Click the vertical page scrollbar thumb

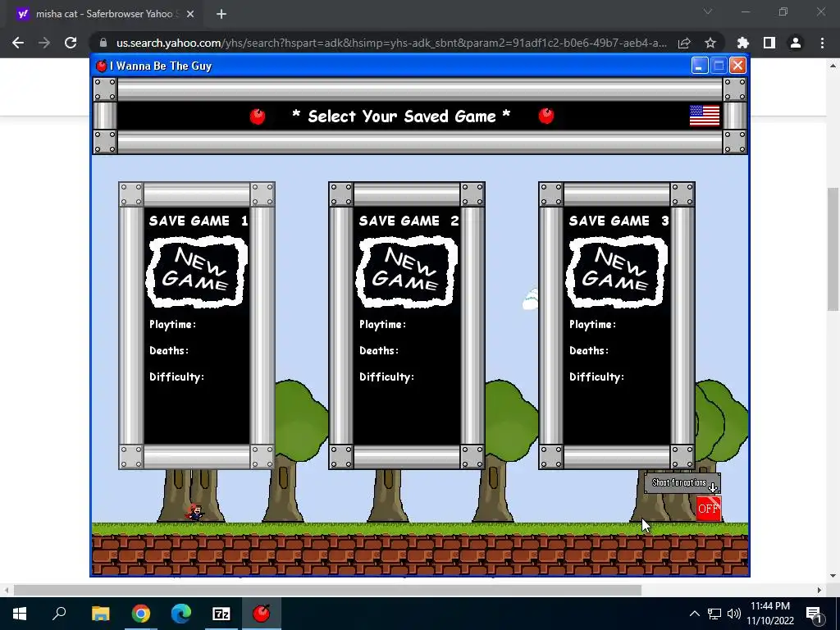833,249
